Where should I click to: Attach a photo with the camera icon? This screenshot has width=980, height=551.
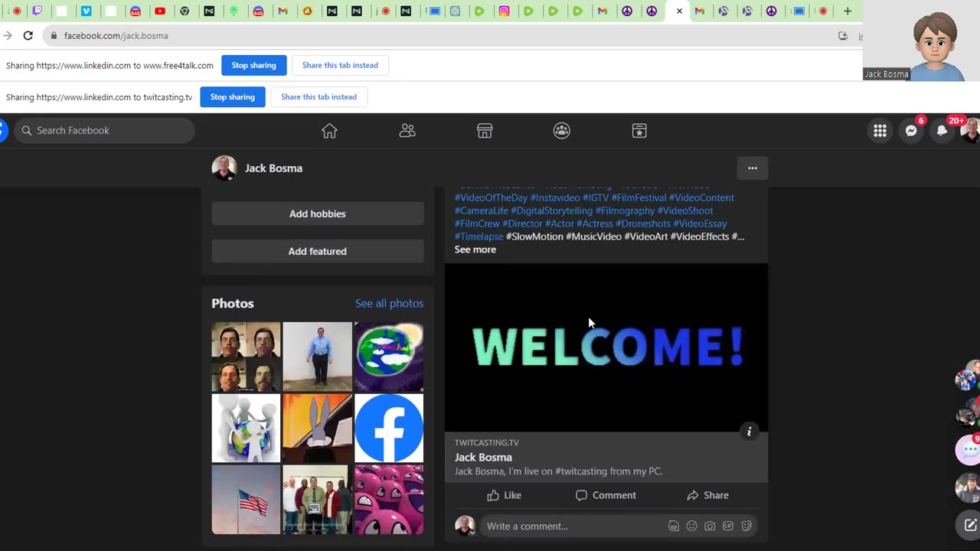click(710, 526)
